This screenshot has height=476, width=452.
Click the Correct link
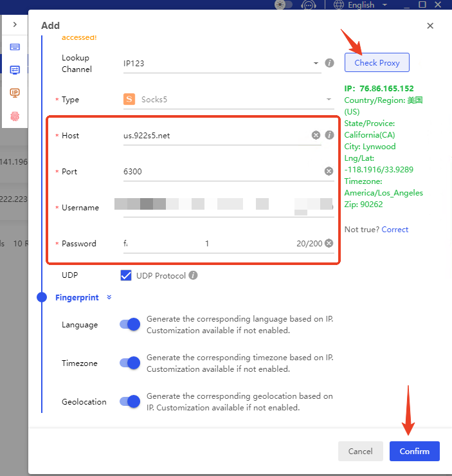pos(395,230)
